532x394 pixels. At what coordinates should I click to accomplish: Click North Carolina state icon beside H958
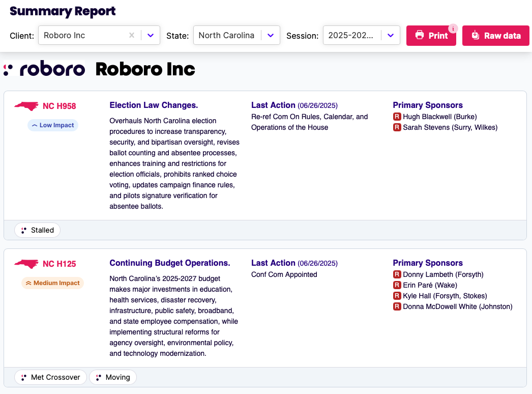point(26,106)
